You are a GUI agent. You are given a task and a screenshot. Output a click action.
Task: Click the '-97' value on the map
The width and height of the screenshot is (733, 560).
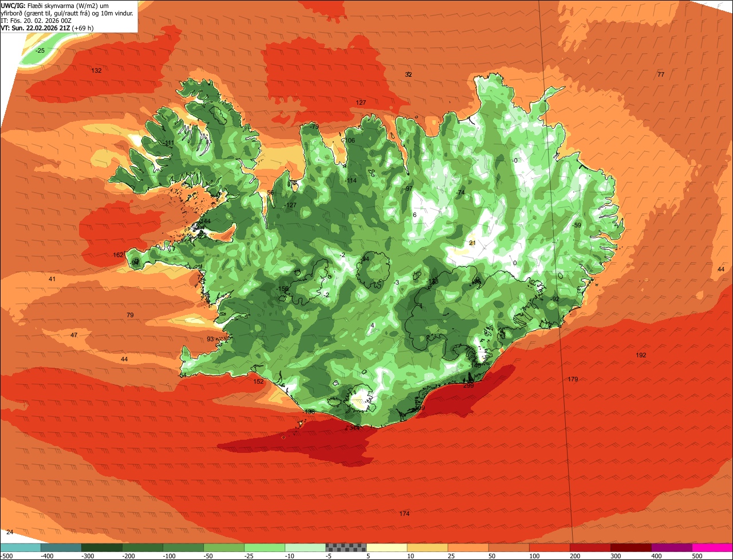(408, 188)
